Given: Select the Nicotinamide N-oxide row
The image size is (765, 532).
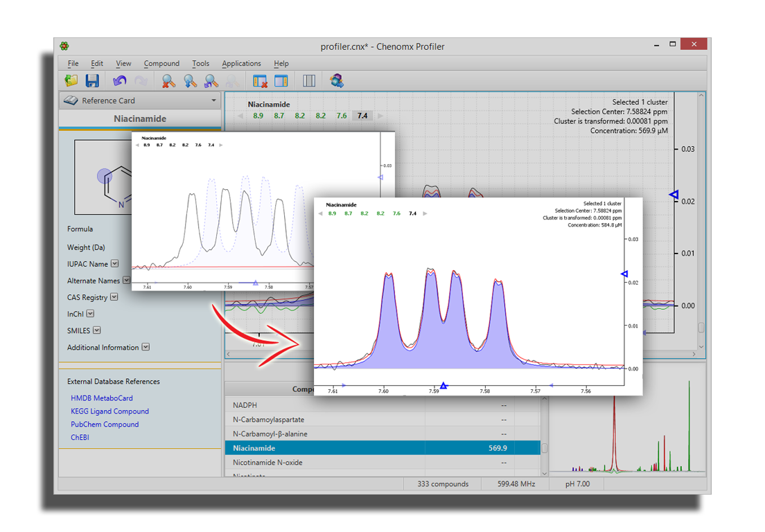Looking at the screenshot, I should [x=382, y=462].
